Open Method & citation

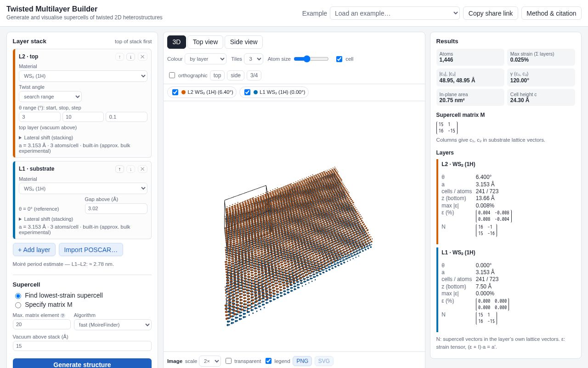coord(551,13)
